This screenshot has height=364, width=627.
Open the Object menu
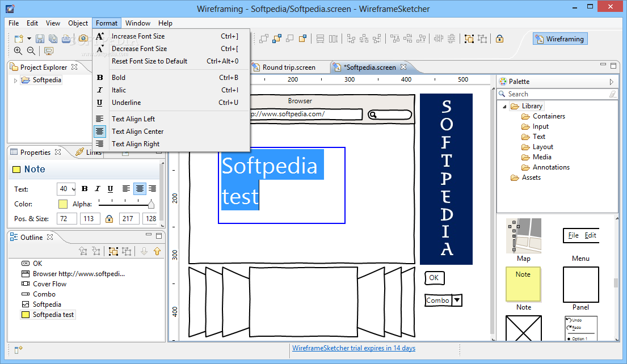pos(78,23)
